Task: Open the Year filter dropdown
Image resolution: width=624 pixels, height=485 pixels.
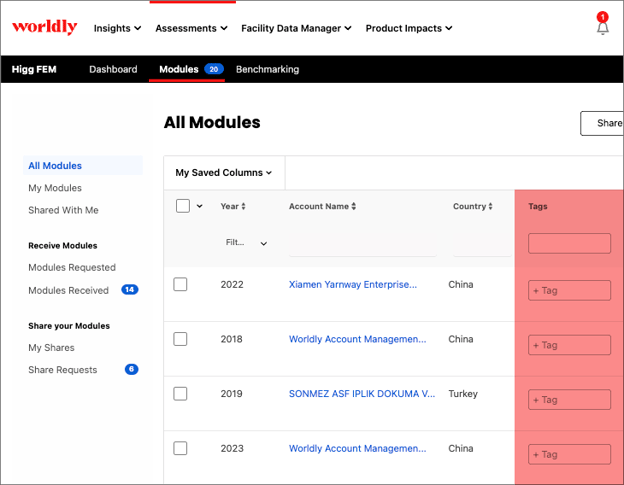Action: [246, 243]
